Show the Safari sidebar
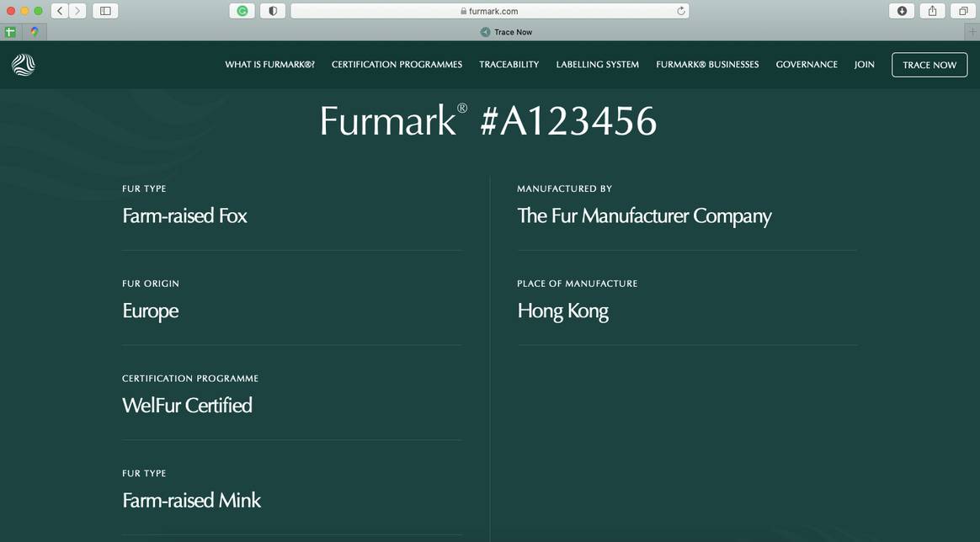This screenshot has width=980, height=542. 105,11
